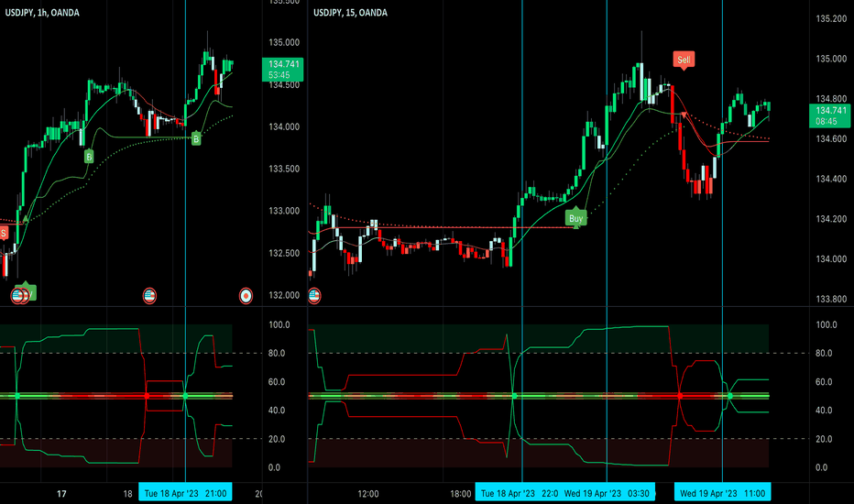Viewport: 854px width, 504px height.
Task: Click the 132.000 price on 1h price scale
Action: pos(284,295)
